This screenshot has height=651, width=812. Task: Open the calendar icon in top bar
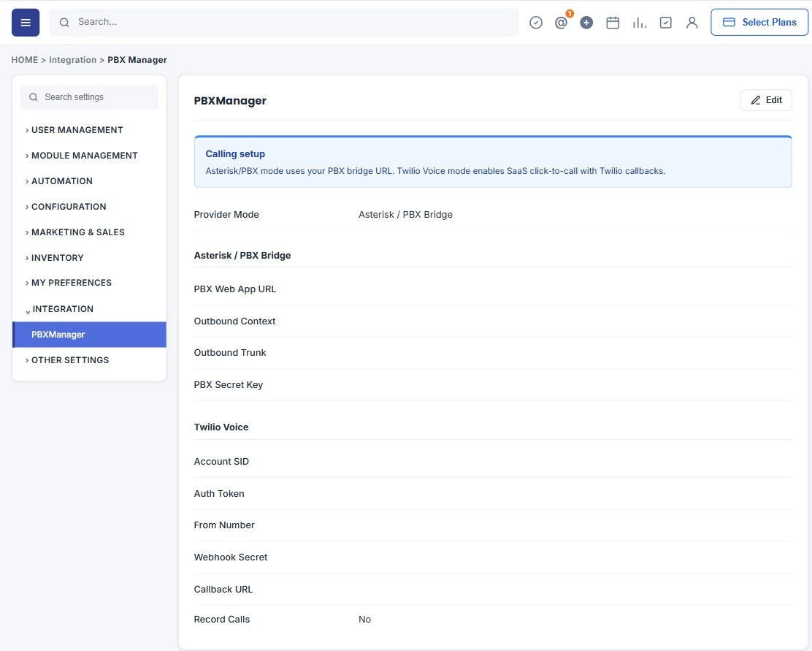point(613,23)
